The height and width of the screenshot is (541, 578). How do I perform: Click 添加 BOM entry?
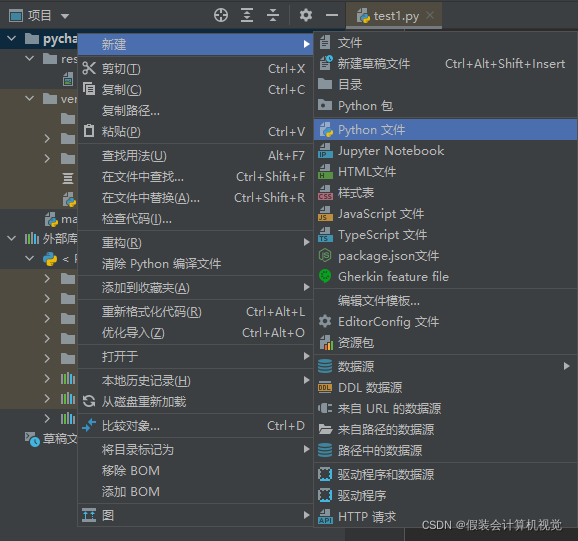pyautogui.click(x=195, y=492)
